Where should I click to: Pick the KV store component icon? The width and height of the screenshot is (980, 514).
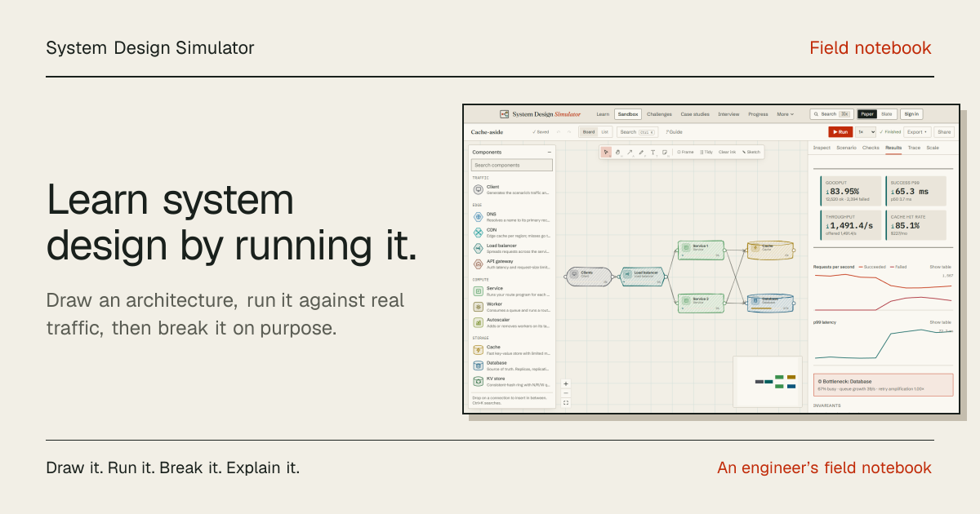[478, 381]
